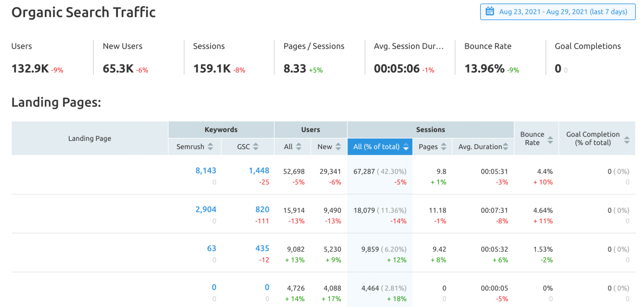The width and height of the screenshot is (644, 307).
Task: Click the 820 GSC keywords value
Action: click(262, 209)
